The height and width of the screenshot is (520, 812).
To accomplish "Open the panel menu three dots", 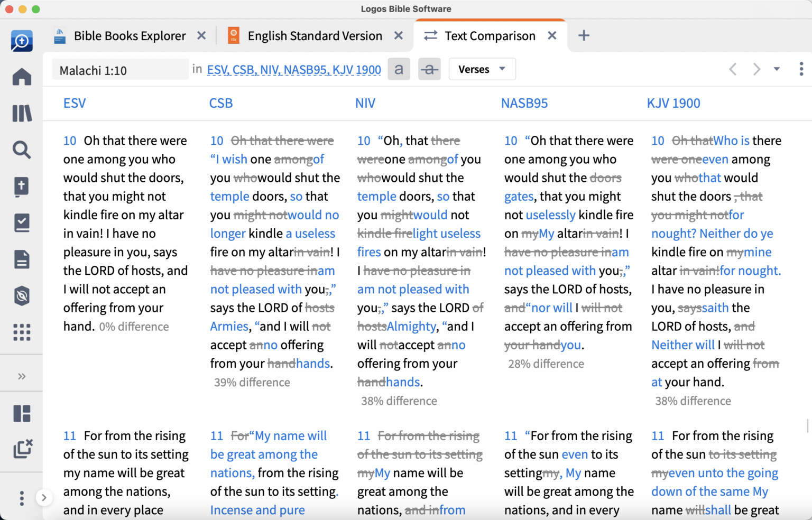I will (x=801, y=69).
